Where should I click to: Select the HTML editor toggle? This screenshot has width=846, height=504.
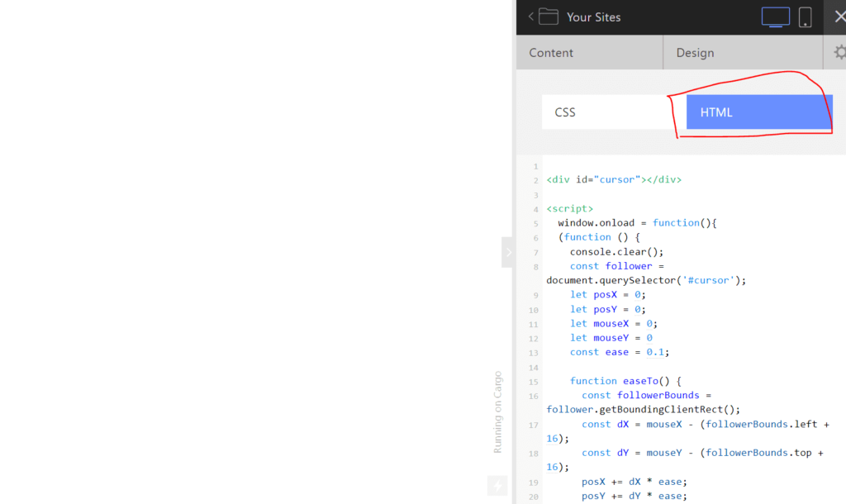point(758,112)
